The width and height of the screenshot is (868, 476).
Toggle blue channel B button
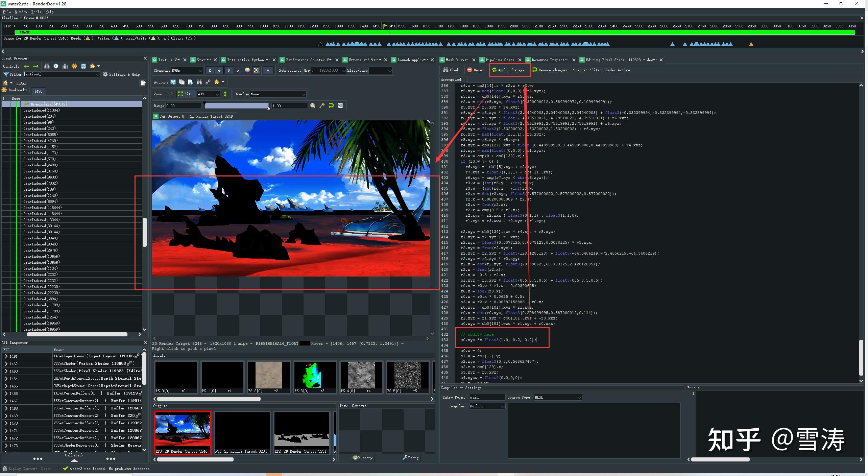[229, 70]
